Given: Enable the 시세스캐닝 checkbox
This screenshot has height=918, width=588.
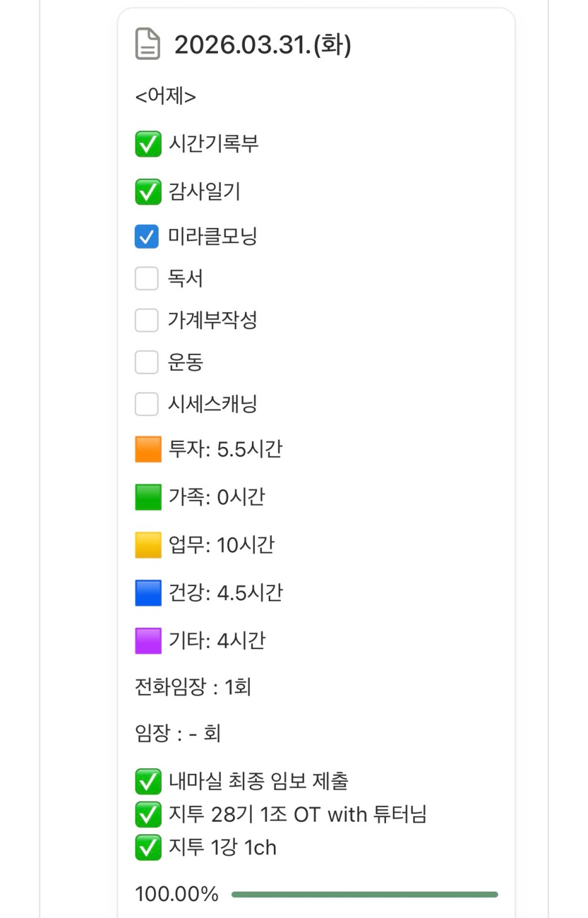Looking at the screenshot, I should tap(147, 404).
